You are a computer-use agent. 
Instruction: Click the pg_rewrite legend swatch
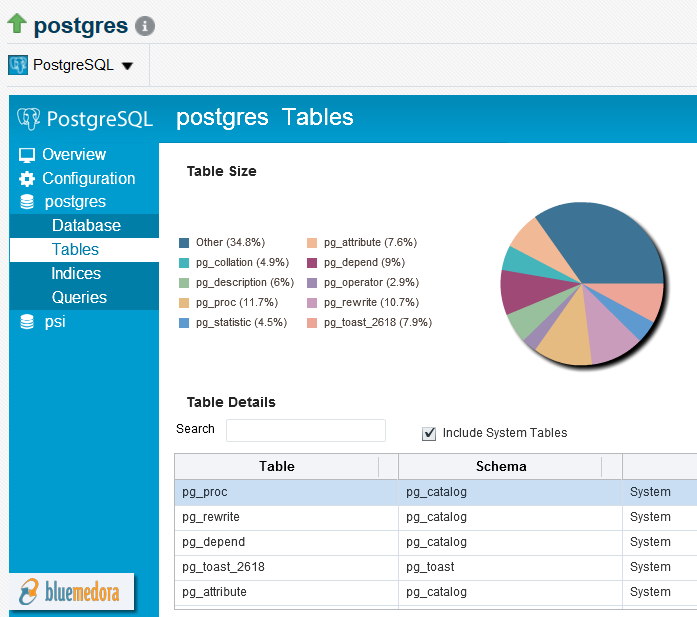(312, 303)
